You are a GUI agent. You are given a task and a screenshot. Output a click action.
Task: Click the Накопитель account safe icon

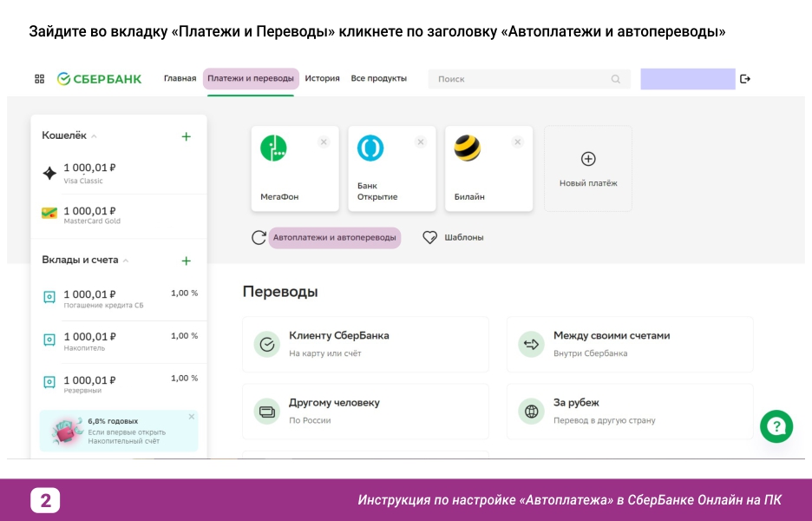pos(49,340)
